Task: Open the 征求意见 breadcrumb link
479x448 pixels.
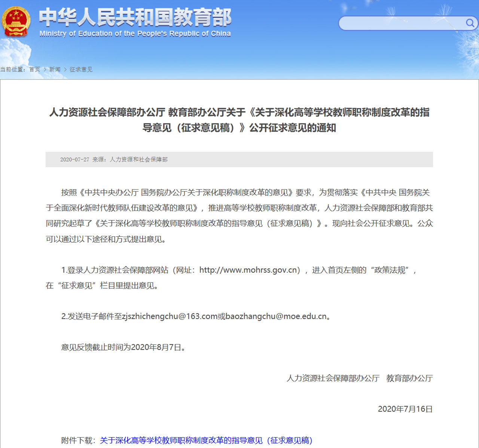Action: pos(81,70)
